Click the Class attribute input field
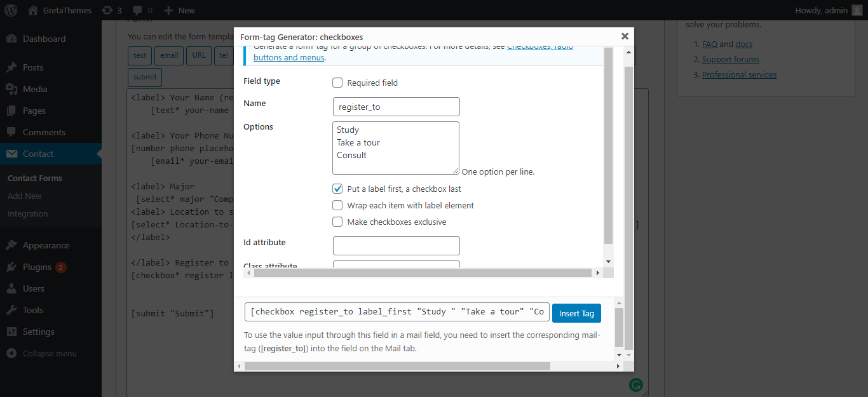 (397, 264)
